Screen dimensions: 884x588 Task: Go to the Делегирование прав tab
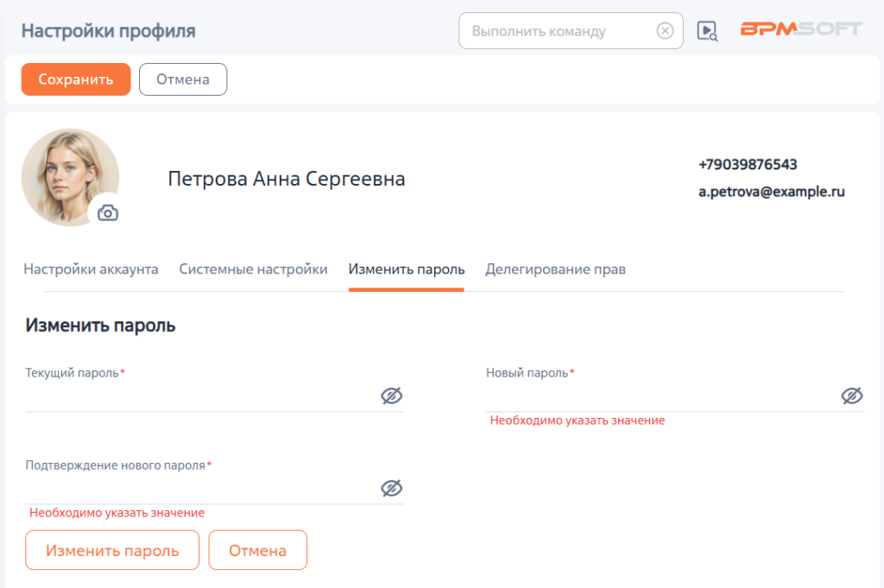tap(555, 269)
